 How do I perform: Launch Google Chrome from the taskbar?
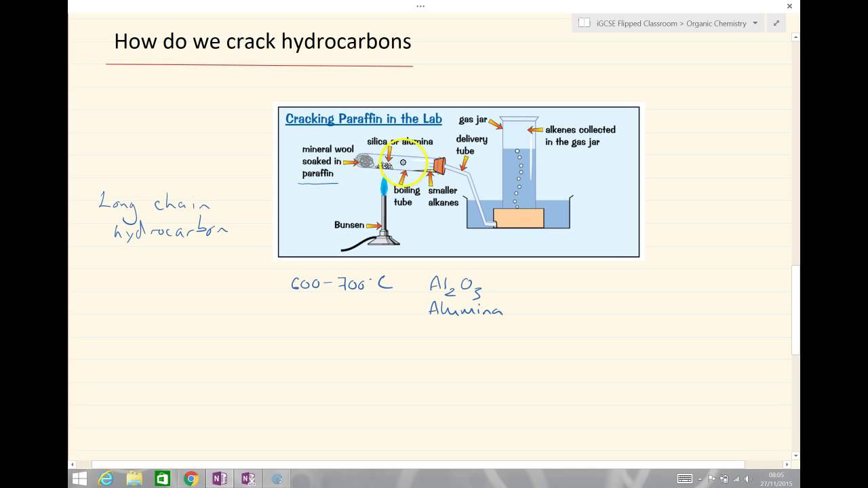click(191, 479)
